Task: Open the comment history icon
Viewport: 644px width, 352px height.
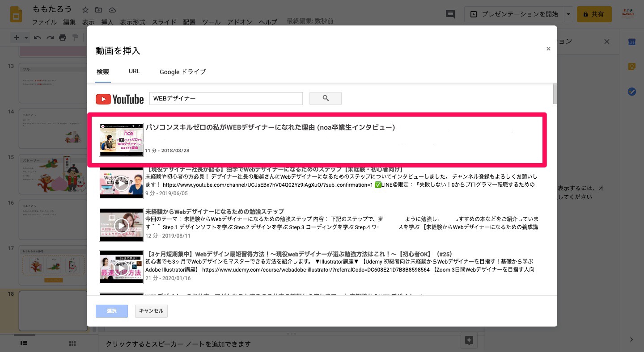Action: click(450, 14)
